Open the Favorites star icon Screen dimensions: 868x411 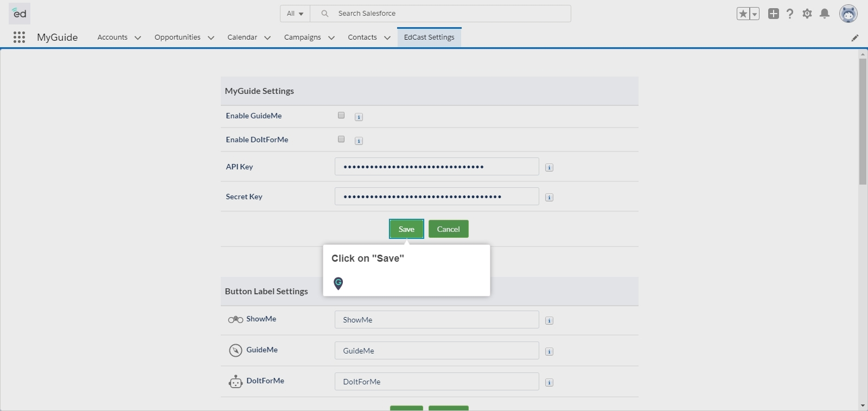pyautogui.click(x=743, y=14)
